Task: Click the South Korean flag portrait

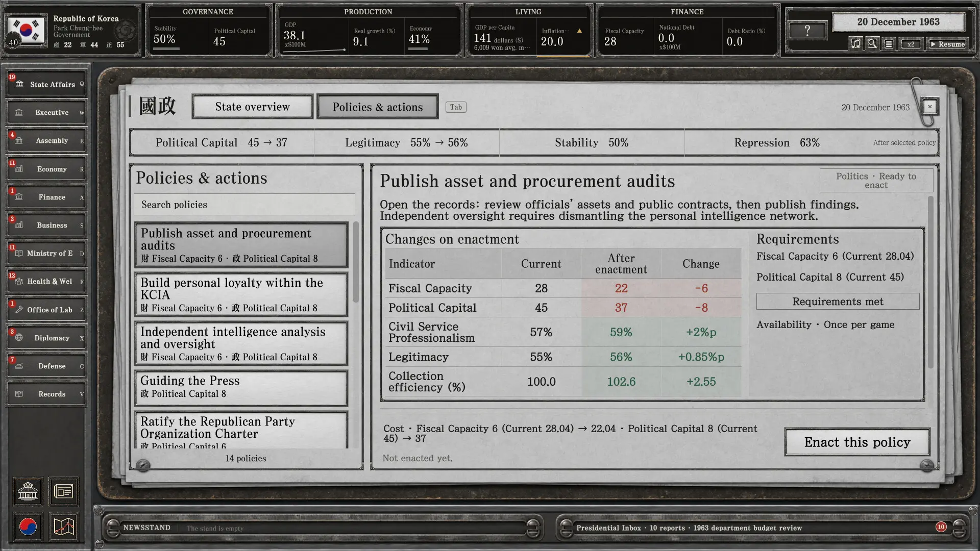Action: [26, 31]
